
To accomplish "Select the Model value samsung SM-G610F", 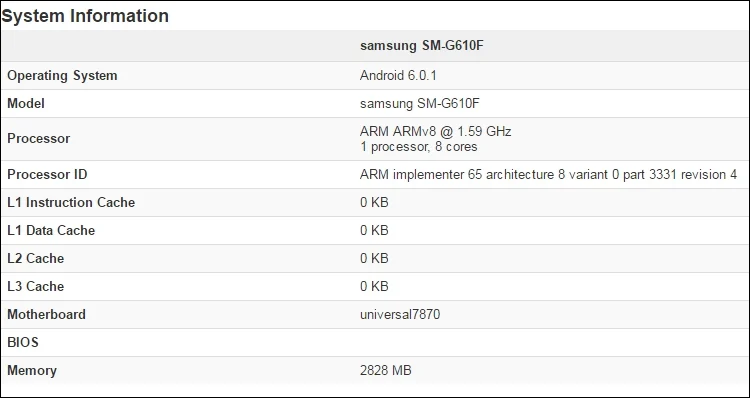I will pos(419,103).
